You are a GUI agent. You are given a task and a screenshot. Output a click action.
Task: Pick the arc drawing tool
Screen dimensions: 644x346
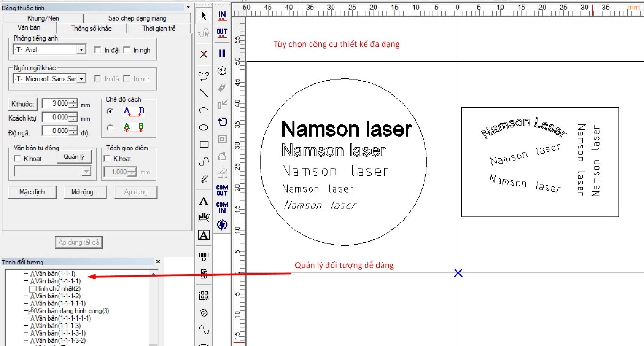pyautogui.click(x=204, y=110)
